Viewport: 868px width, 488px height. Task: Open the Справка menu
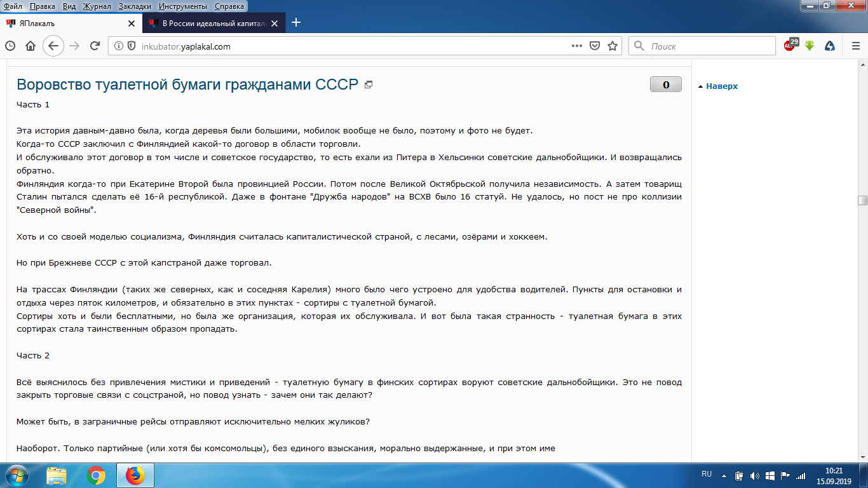click(228, 6)
